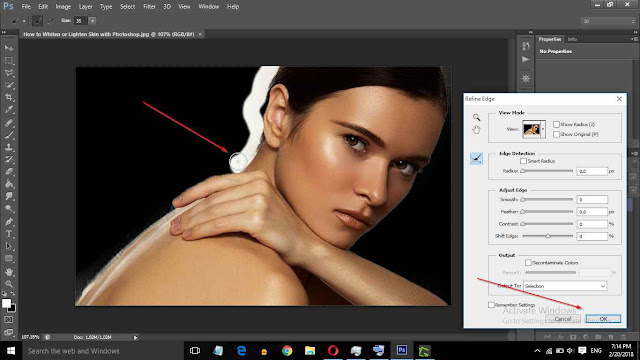
Task: Click the taskbar search box
Action: pyautogui.click(x=102, y=351)
